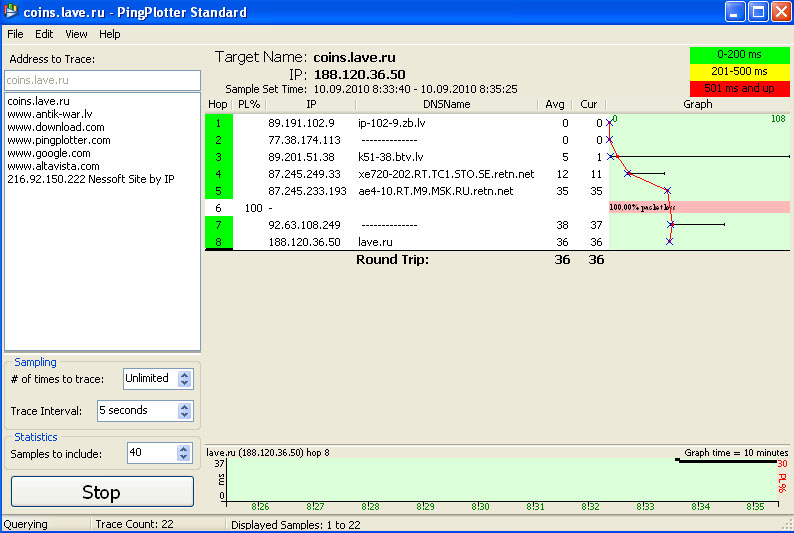Click the Graph column header
Viewport: 794px width, 533px height.
[x=698, y=104]
